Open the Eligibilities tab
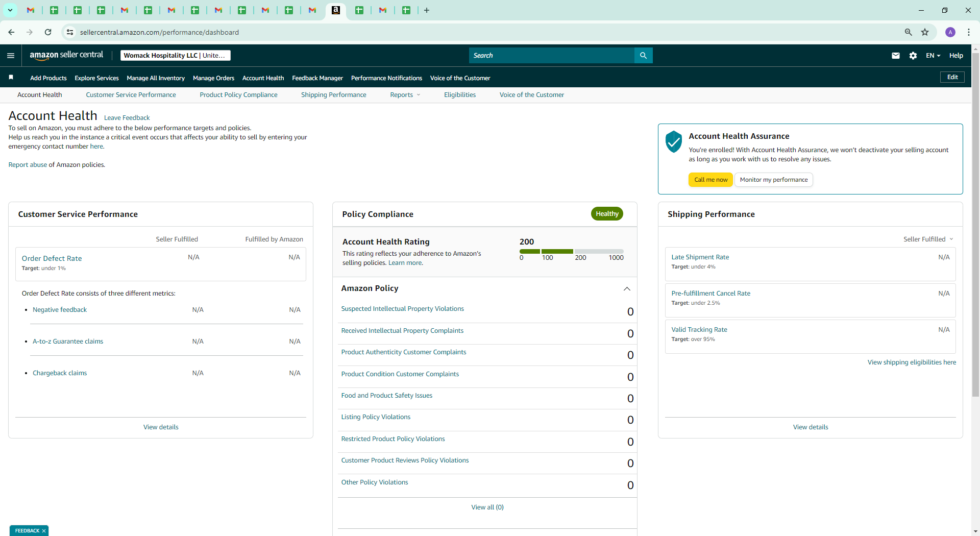Screen dimensions: 980x536 460,95
